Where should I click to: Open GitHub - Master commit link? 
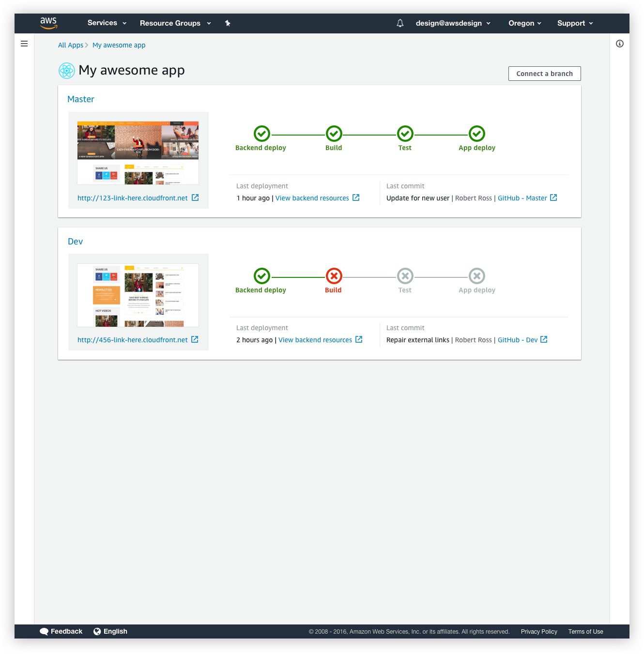522,198
